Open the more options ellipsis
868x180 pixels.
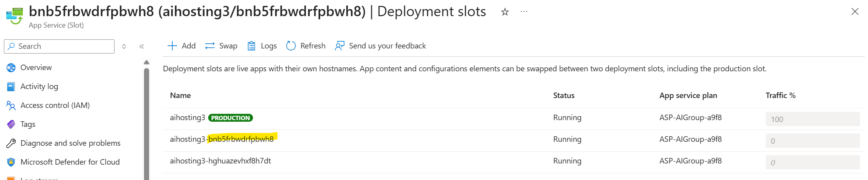point(524,11)
